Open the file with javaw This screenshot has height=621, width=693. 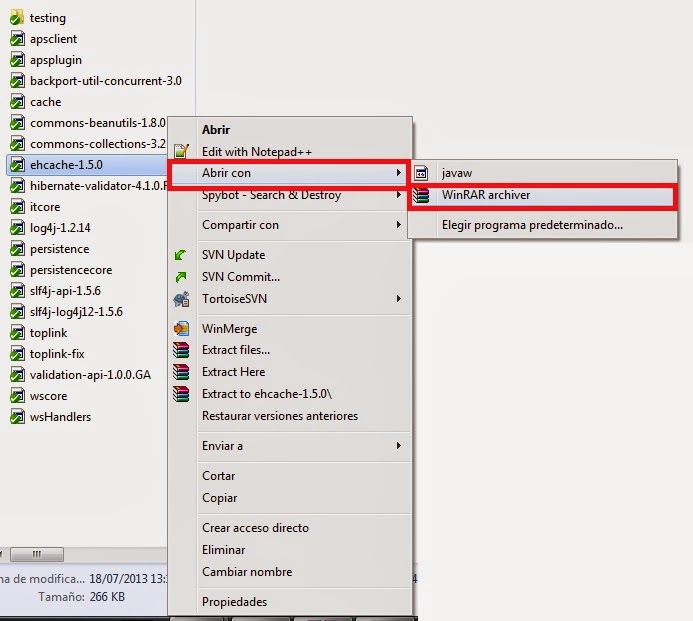(542, 173)
